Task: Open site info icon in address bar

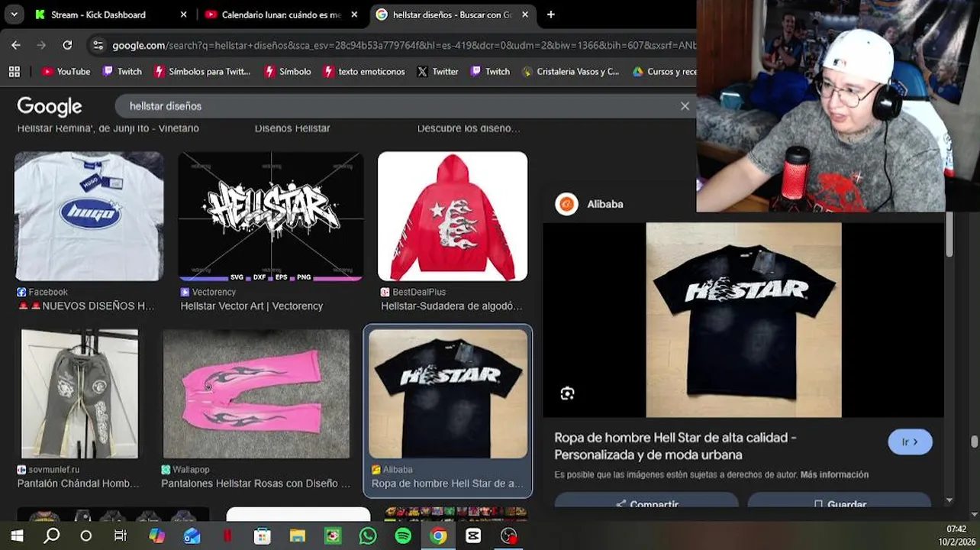Action: [98, 45]
